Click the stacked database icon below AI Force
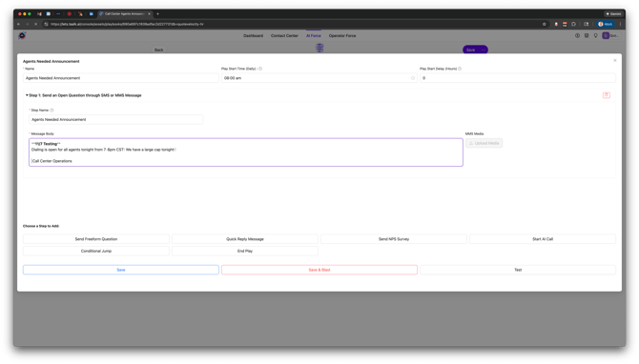 click(319, 48)
